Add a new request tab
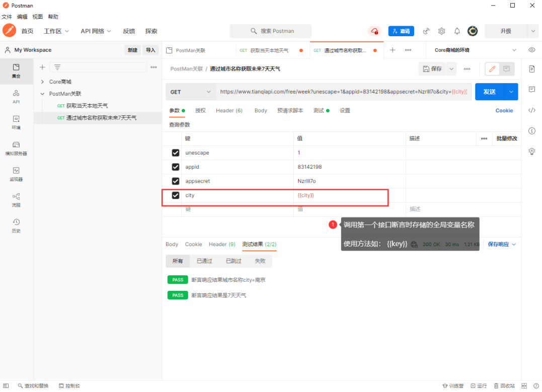The width and height of the screenshot is (542, 392). [x=393, y=50]
